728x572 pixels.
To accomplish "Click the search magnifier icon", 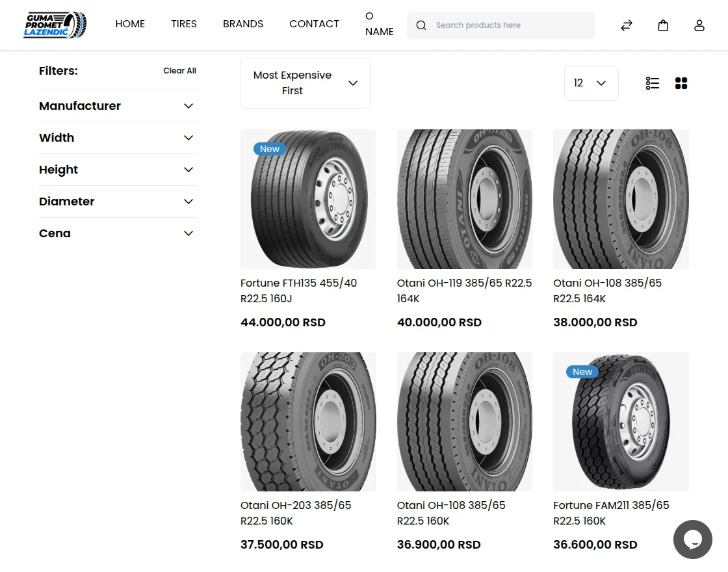I will click(421, 25).
